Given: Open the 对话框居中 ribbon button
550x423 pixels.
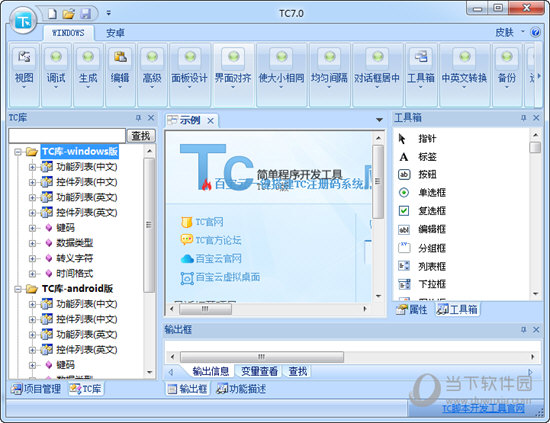Looking at the screenshot, I should pyautogui.click(x=377, y=75).
